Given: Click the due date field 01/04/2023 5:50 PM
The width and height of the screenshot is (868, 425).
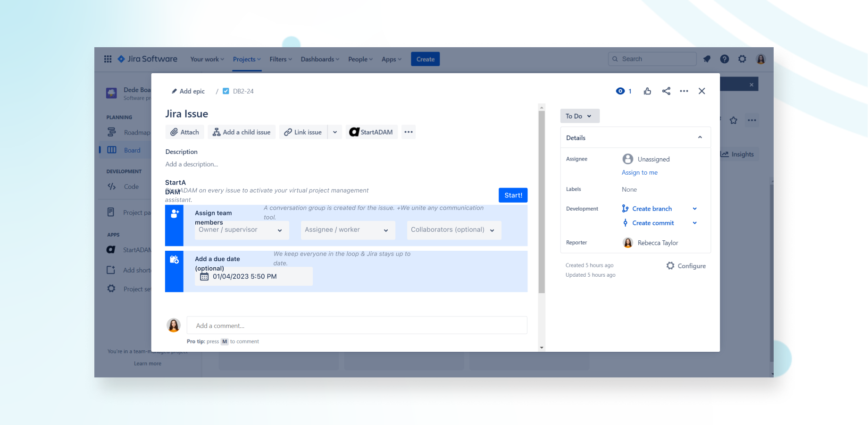Looking at the screenshot, I should 254,276.
